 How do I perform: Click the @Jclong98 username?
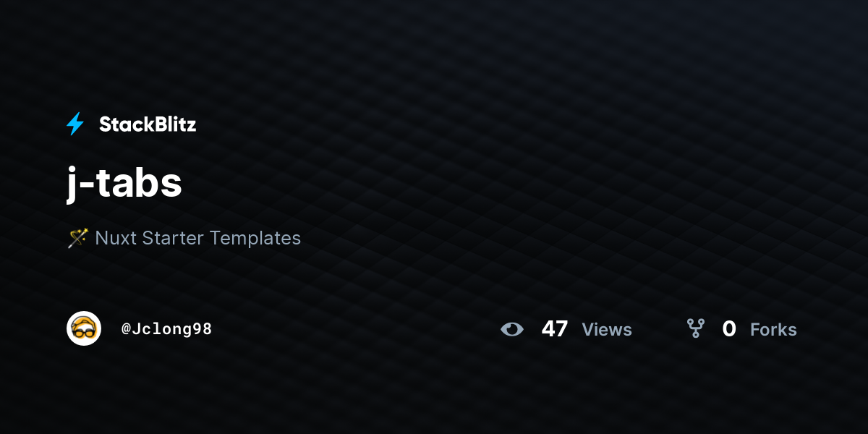point(166,329)
